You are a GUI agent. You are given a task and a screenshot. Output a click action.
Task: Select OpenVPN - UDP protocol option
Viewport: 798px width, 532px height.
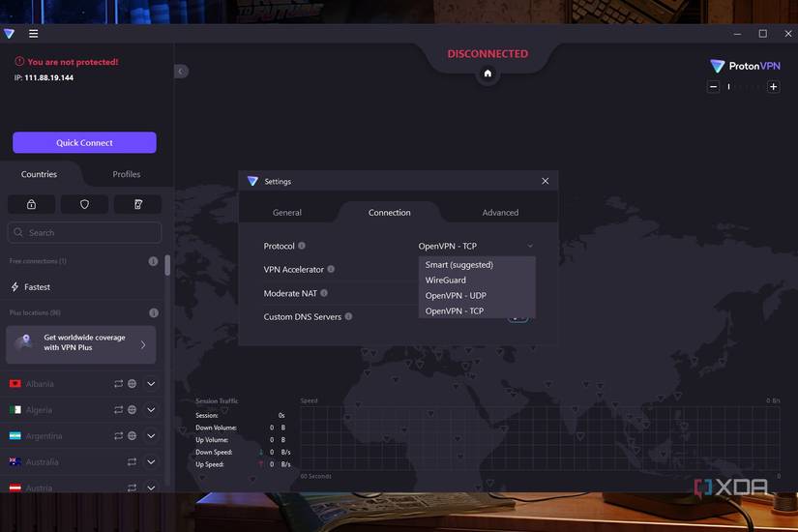pos(477,295)
